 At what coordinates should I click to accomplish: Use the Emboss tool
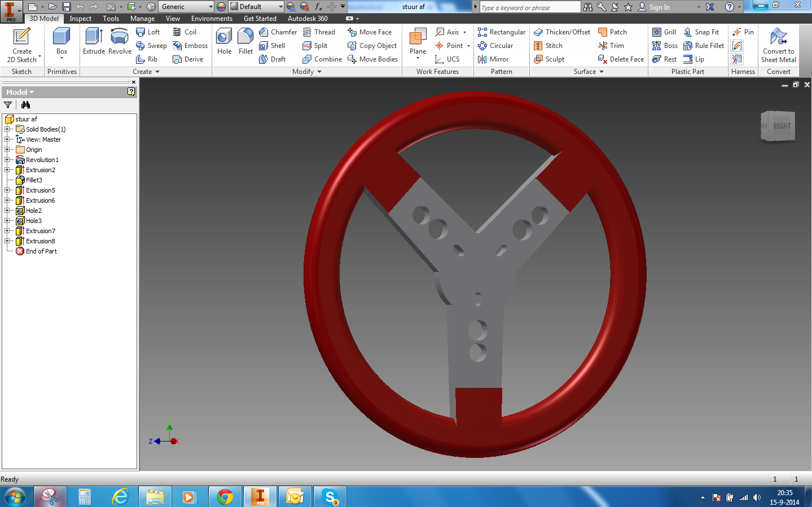point(190,46)
